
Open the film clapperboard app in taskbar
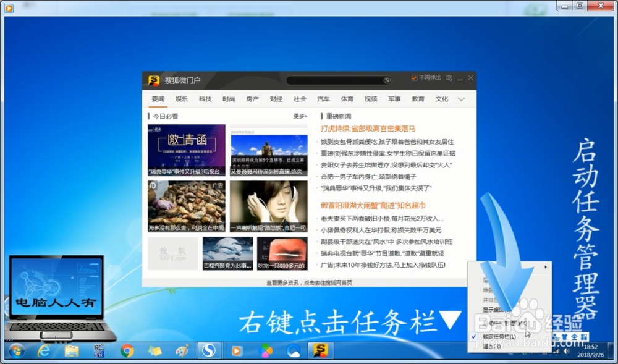(99, 350)
